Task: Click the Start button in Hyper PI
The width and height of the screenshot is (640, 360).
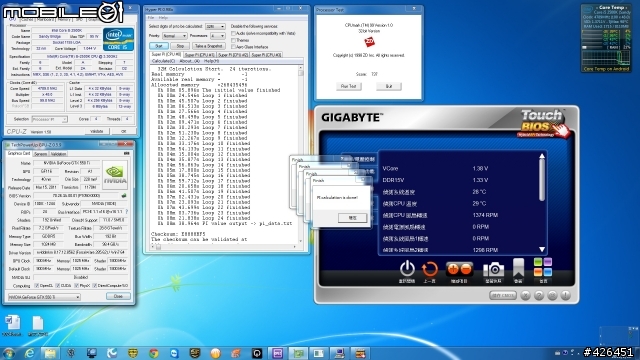Action: 159,46
